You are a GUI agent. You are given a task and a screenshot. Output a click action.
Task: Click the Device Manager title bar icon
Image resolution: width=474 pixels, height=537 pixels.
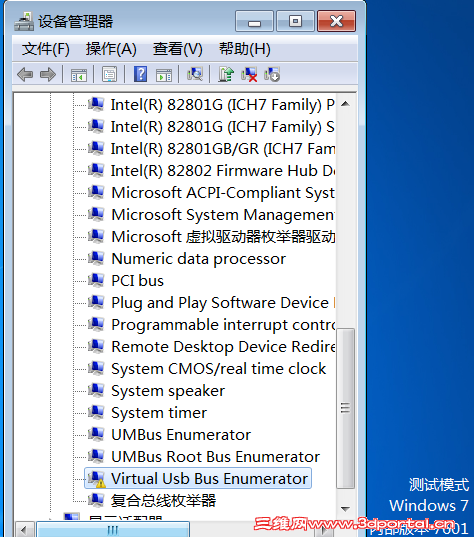24,21
